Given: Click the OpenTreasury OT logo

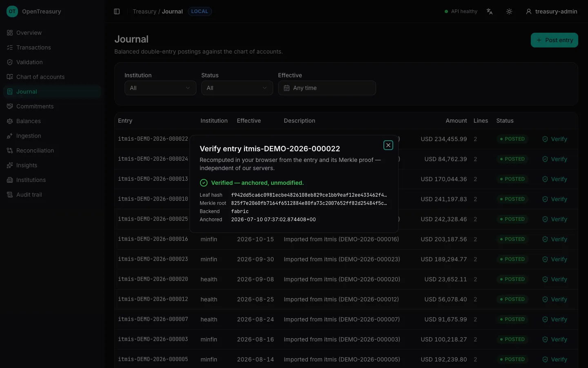Looking at the screenshot, I should click(12, 11).
